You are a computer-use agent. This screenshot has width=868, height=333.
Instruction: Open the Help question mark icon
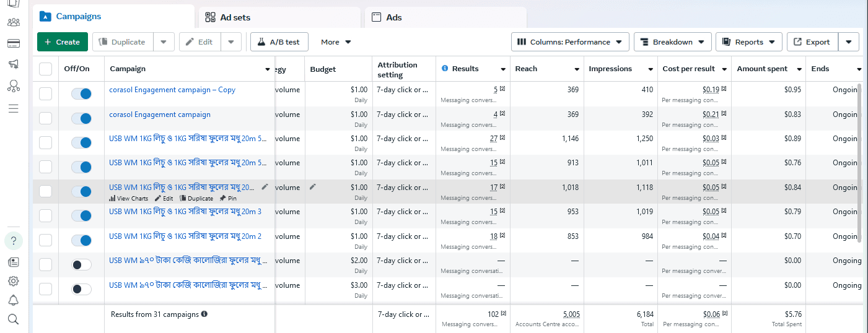(14, 240)
